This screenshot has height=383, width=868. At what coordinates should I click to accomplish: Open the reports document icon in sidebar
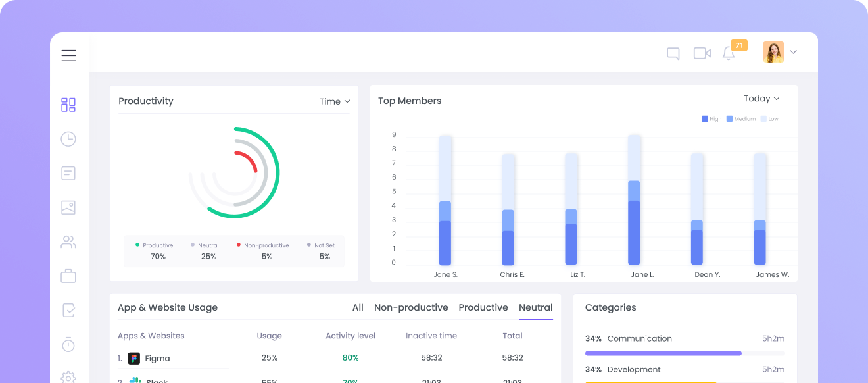click(68, 173)
